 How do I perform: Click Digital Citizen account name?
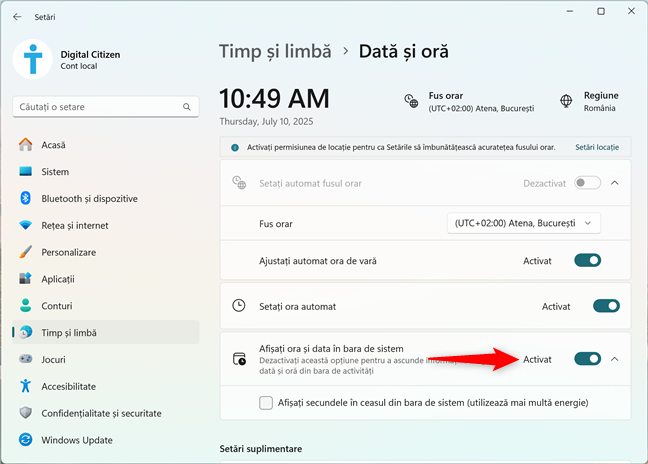tap(90, 55)
